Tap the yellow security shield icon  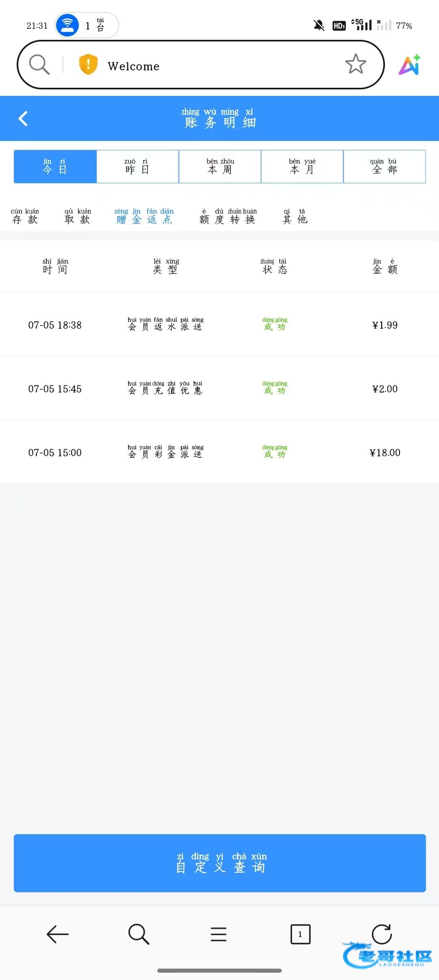(x=88, y=65)
